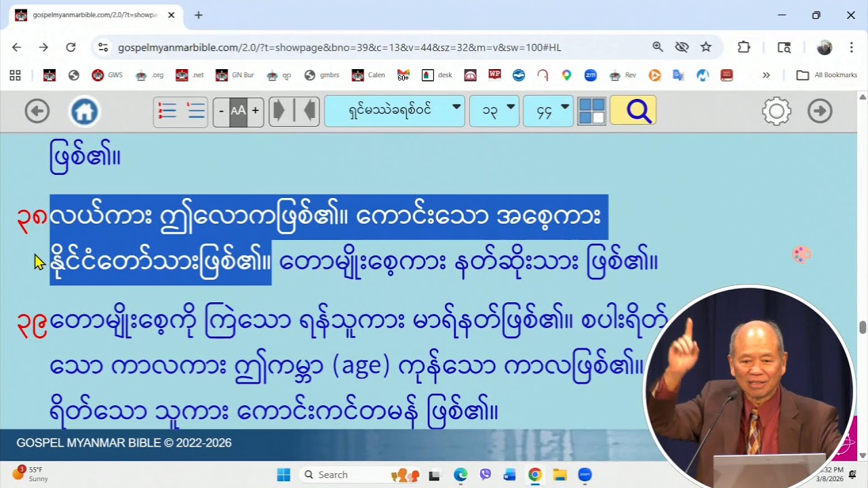Open Microsoft Word from taskbar

509,474
